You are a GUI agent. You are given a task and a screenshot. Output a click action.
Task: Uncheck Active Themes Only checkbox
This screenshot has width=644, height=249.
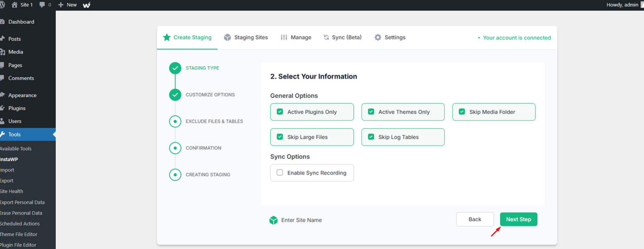click(371, 112)
